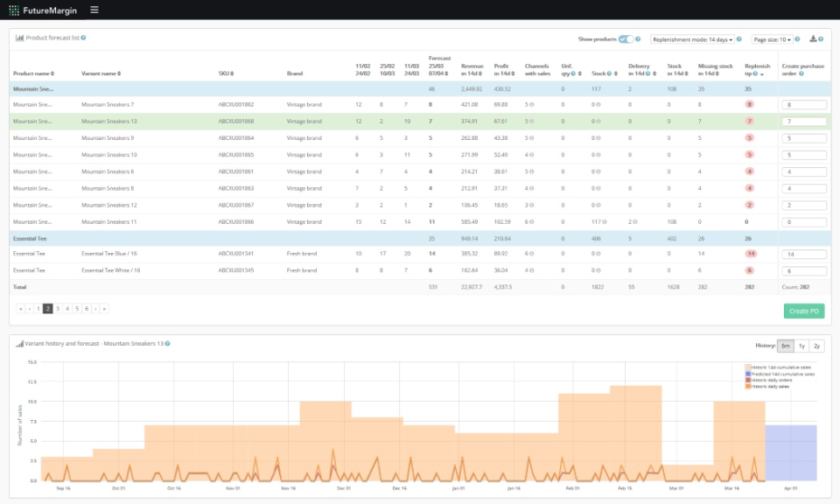
Task: Click Historic daily sales legend swatch
Action: (748, 386)
